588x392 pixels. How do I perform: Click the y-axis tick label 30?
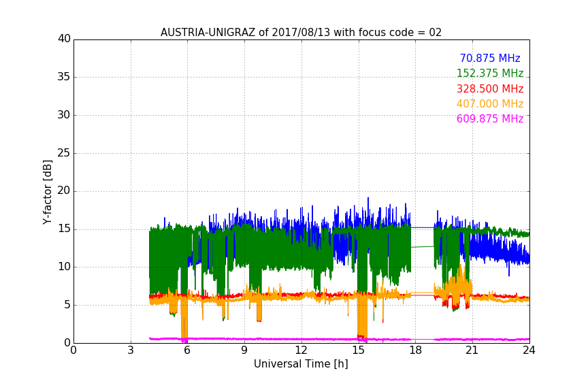click(x=64, y=115)
